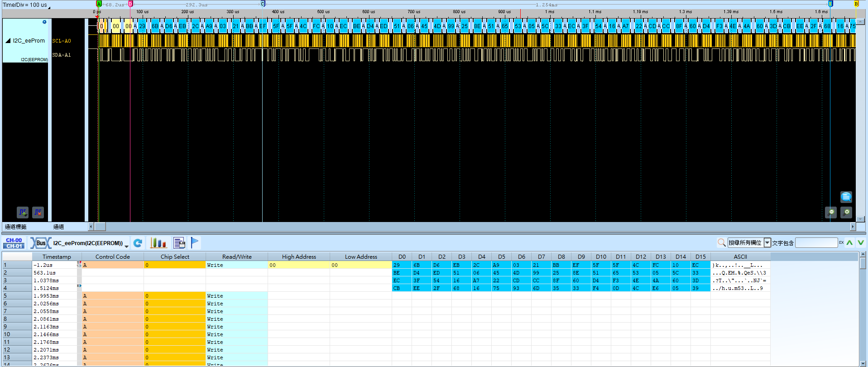Zoom in the waveform view
This screenshot has height=367, width=868.
[x=846, y=212]
